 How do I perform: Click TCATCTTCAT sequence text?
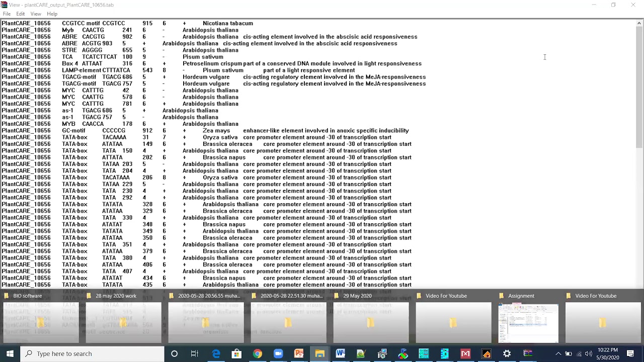pos(100,57)
